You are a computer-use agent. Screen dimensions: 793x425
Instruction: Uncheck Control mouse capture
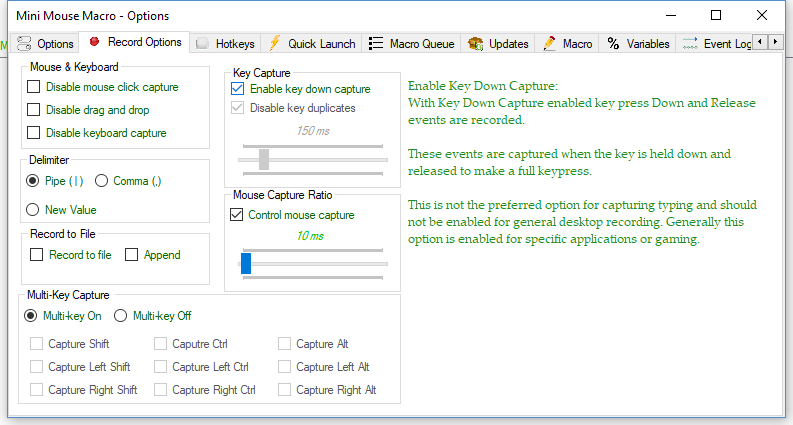tap(237, 215)
